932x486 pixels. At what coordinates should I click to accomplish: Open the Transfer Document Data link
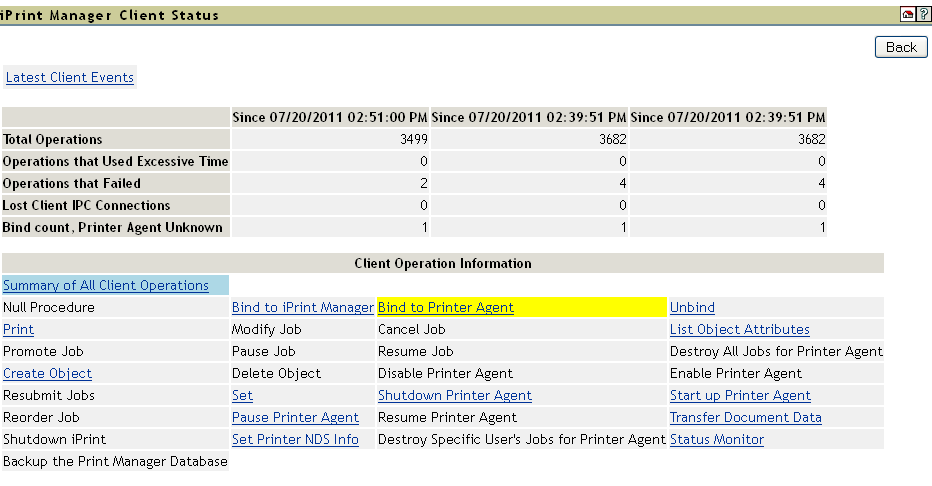[x=746, y=417]
